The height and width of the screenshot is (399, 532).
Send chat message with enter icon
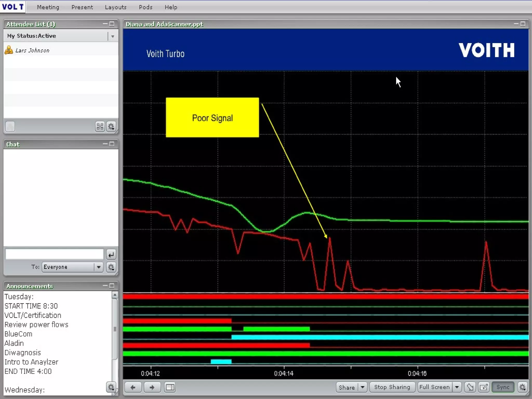[x=111, y=255]
